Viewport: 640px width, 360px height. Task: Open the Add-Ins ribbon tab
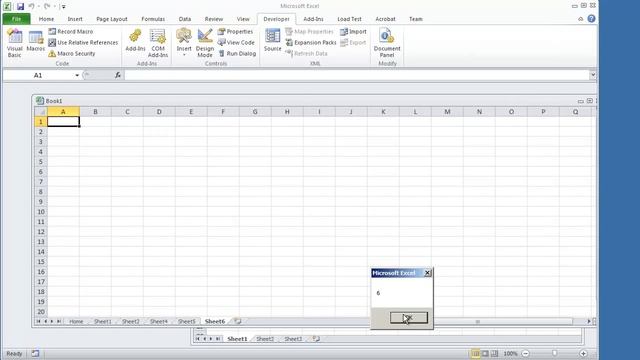(313, 19)
